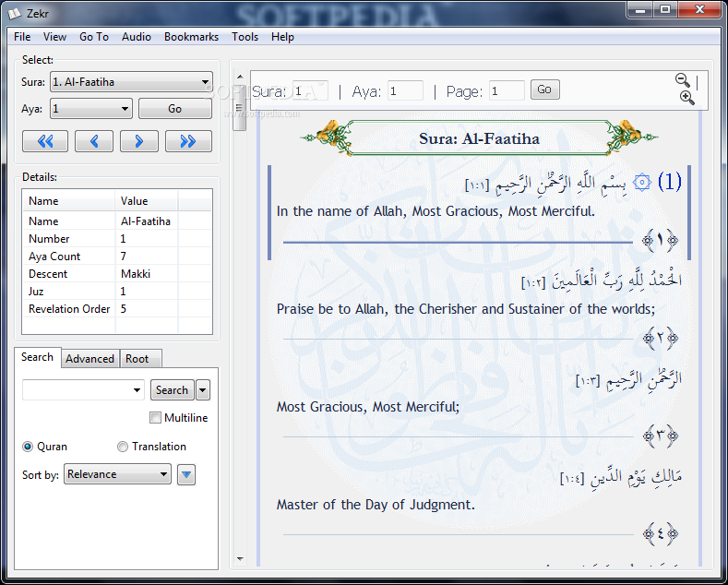
Task: Select the Number row in Details
Action: 117,239
